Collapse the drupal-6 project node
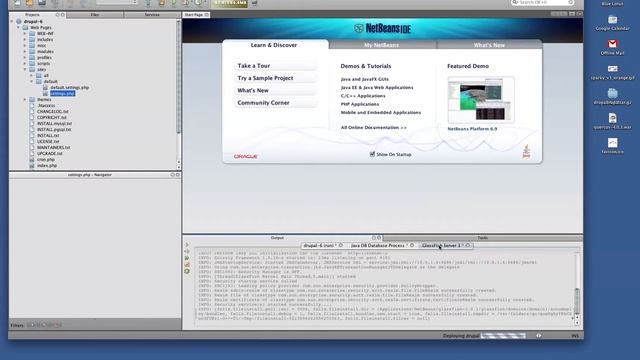 (x=12, y=21)
